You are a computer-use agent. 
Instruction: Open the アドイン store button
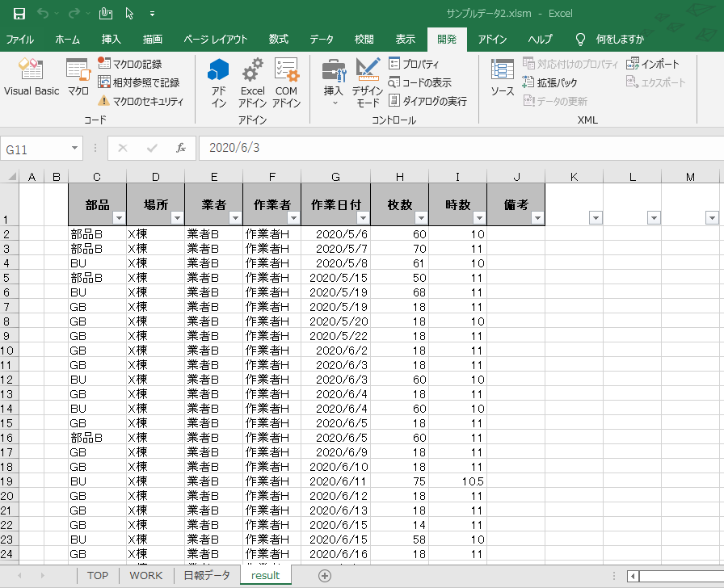[218, 83]
